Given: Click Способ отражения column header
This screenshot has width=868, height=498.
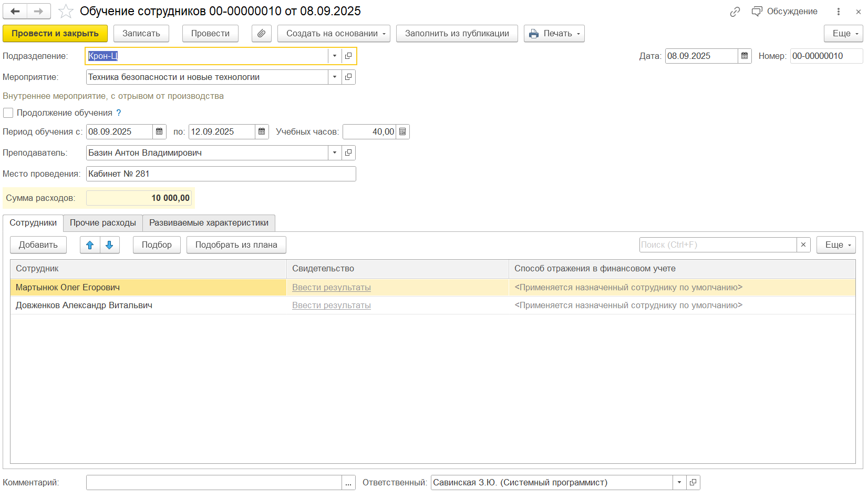Looking at the screenshot, I should [682, 269].
